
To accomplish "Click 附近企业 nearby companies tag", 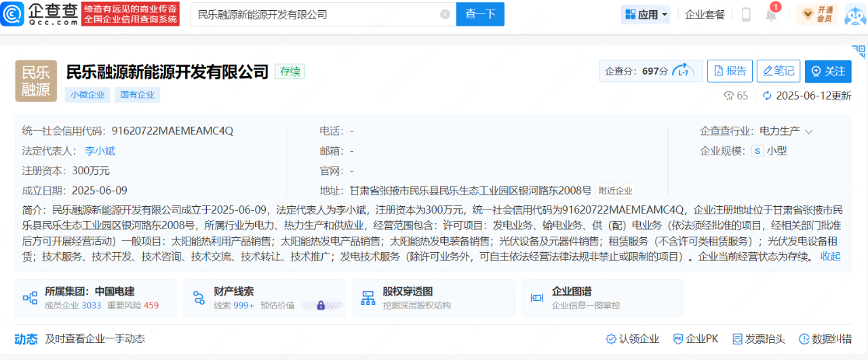I will 615,191.
